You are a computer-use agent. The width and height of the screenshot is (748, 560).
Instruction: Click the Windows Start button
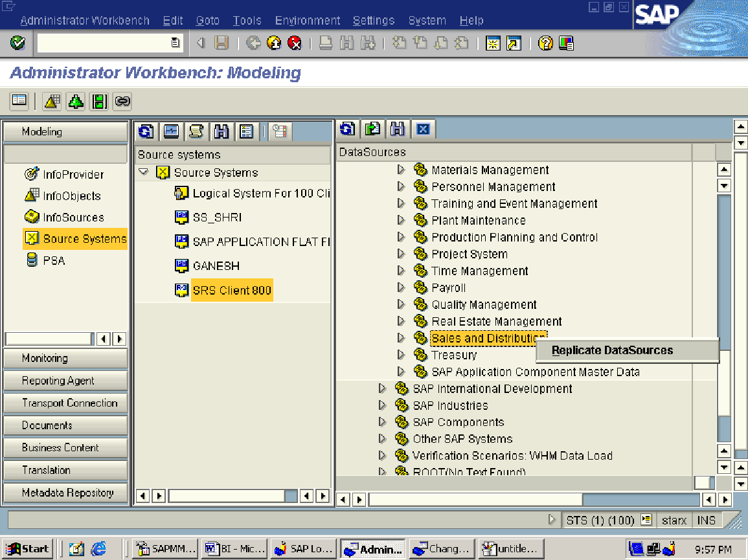[28, 549]
